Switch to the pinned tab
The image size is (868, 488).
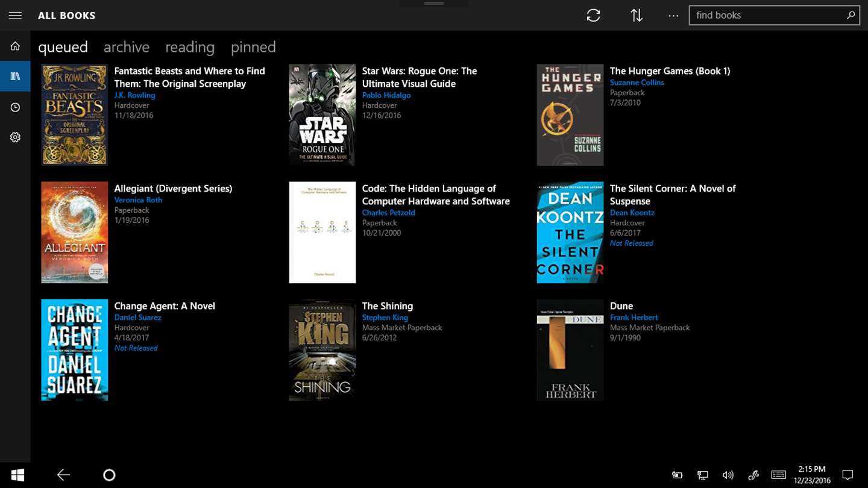(253, 47)
